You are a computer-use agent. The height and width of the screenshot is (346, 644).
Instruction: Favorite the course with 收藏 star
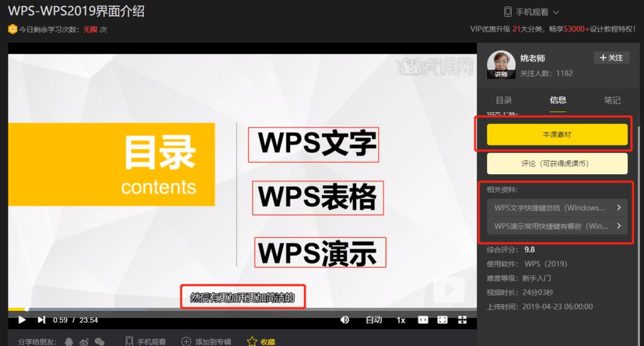point(261,341)
